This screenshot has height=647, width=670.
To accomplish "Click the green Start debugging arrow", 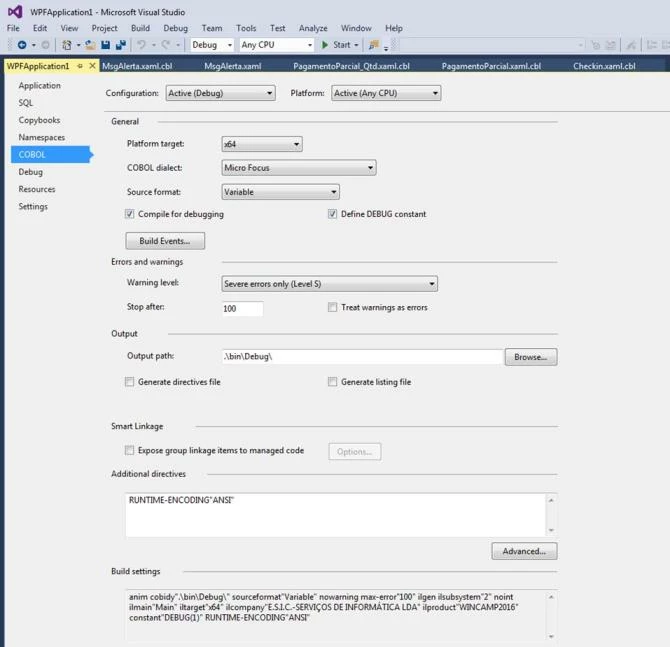I will pos(325,45).
